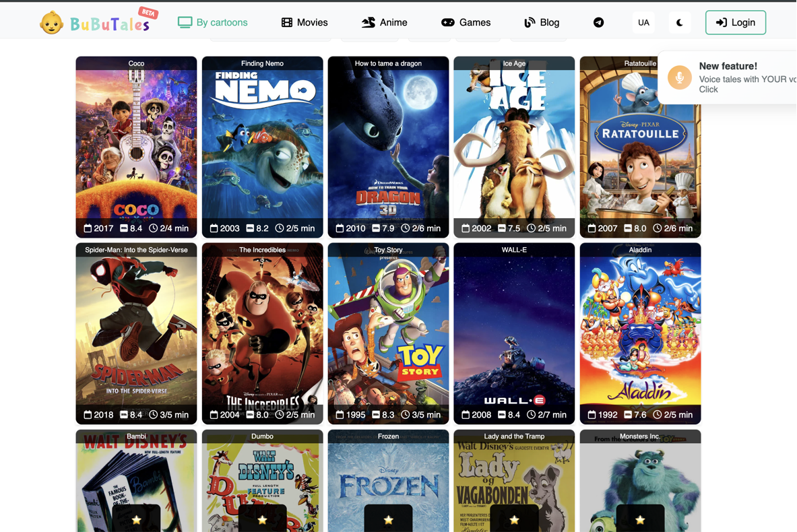
Task: Select the Aladdin cartoon card
Action: click(x=640, y=333)
